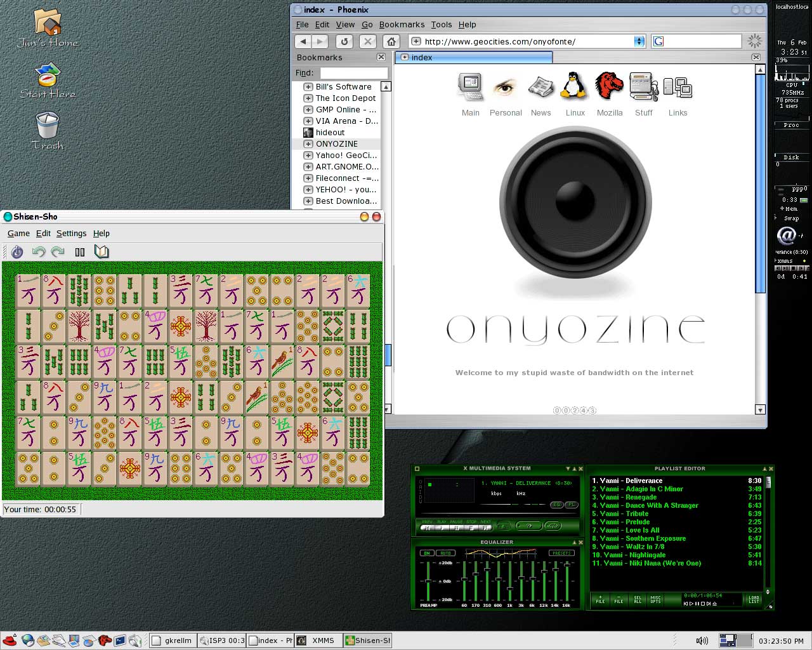Click the Phoenix URL address field
Viewport: 812px width, 650px height.
coord(528,41)
